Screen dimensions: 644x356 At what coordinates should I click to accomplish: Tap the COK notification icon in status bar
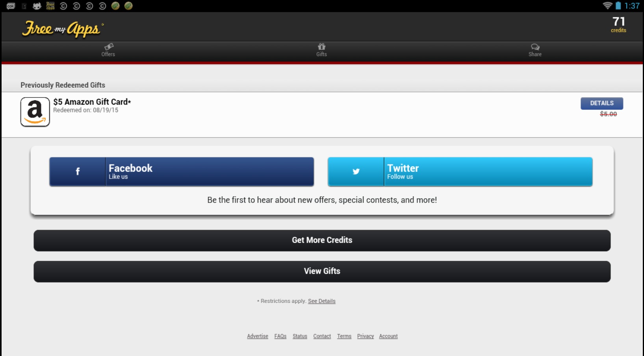[x=11, y=6]
